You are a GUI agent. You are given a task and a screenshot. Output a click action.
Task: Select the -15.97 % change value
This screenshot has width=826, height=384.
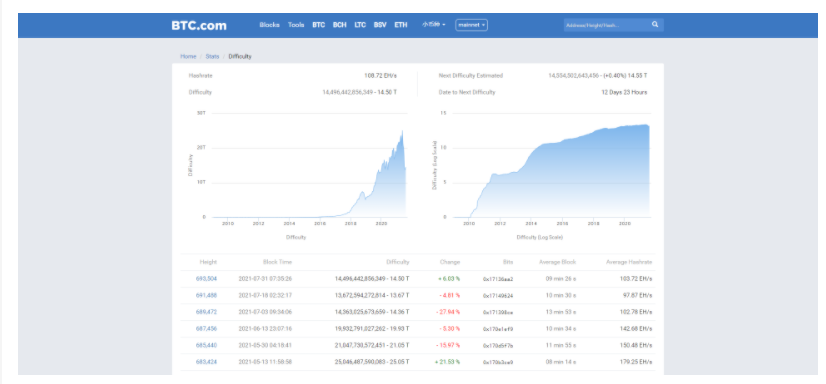[x=448, y=346]
